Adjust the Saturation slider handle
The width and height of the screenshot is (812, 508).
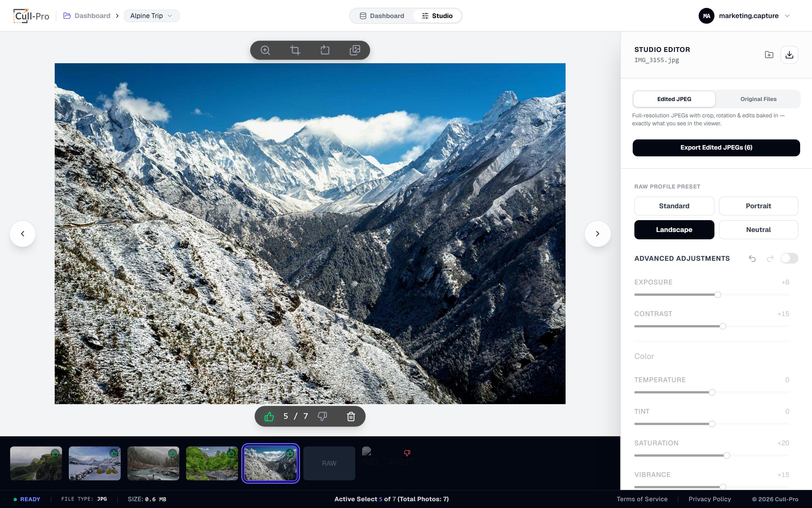727,456
